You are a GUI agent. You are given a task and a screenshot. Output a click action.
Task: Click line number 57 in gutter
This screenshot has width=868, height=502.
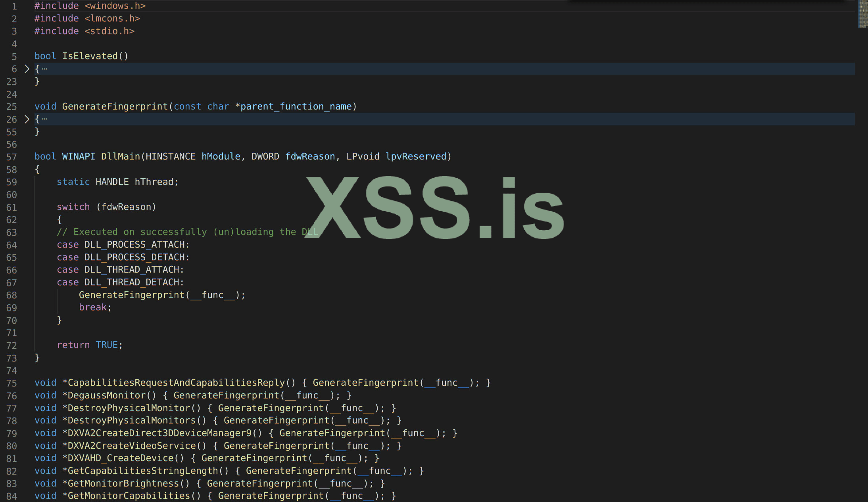pyautogui.click(x=12, y=157)
